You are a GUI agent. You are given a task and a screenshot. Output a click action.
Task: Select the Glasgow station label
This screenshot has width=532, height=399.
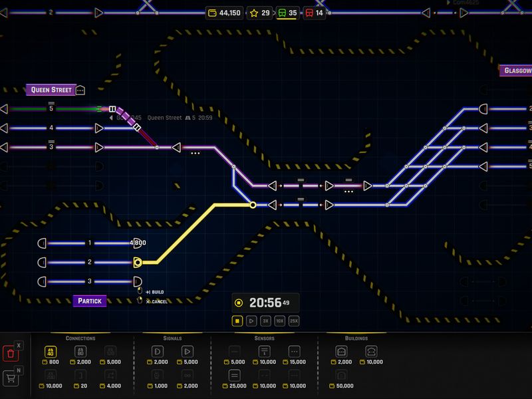click(516, 70)
